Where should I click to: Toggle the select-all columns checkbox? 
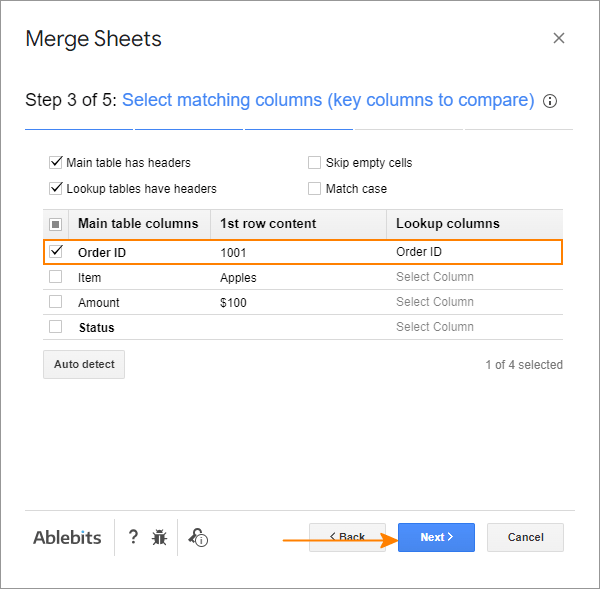click(x=55, y=224)
